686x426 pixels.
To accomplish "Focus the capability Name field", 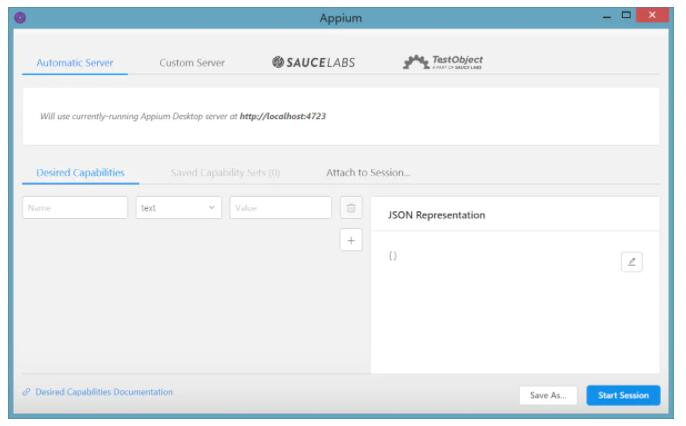I will (75, 208).
